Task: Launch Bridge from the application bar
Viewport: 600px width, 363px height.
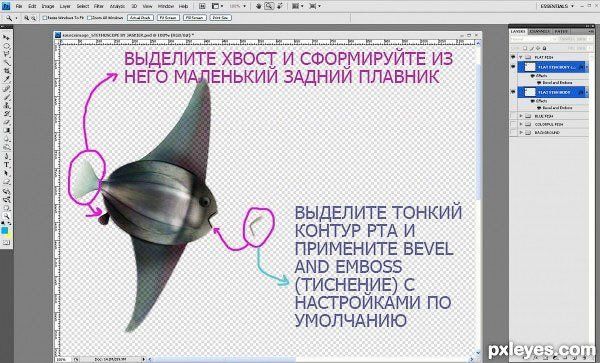Action: click(202, 6)
